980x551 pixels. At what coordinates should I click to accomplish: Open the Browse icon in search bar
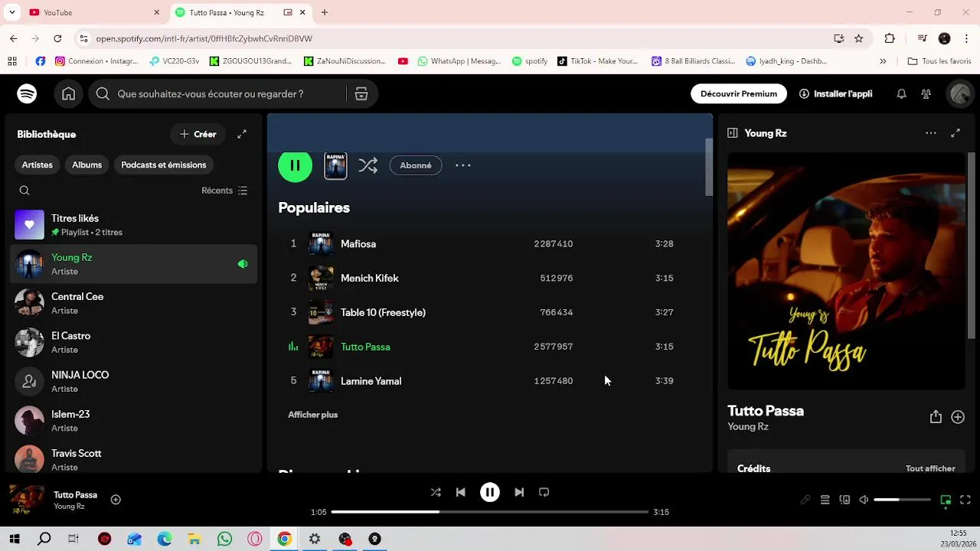[x=361, y=93]
